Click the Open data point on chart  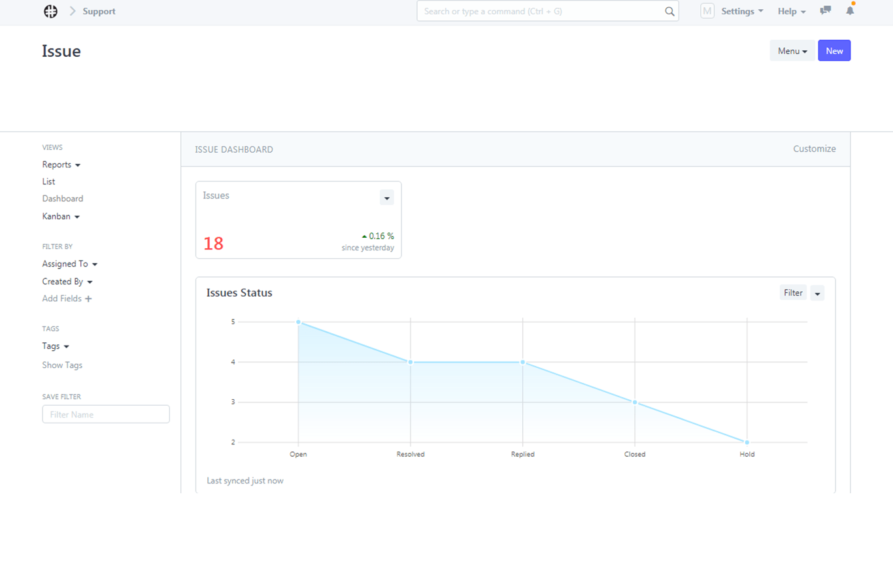click(299, 322)
